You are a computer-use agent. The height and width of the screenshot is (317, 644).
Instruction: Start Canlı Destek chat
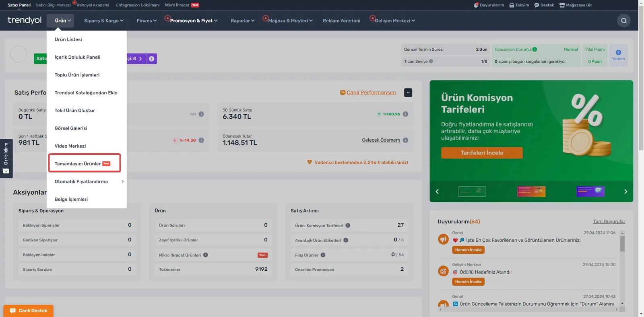coord(28,311)
